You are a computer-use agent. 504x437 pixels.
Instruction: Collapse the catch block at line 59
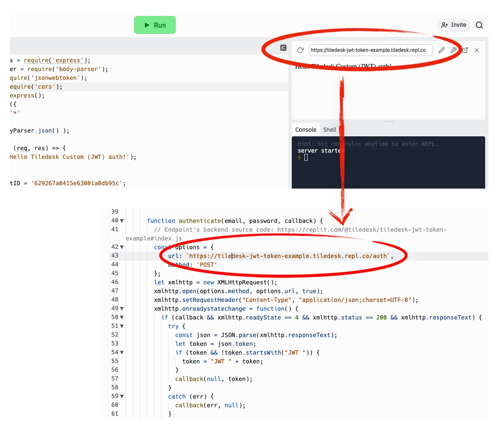coord(122,396)
